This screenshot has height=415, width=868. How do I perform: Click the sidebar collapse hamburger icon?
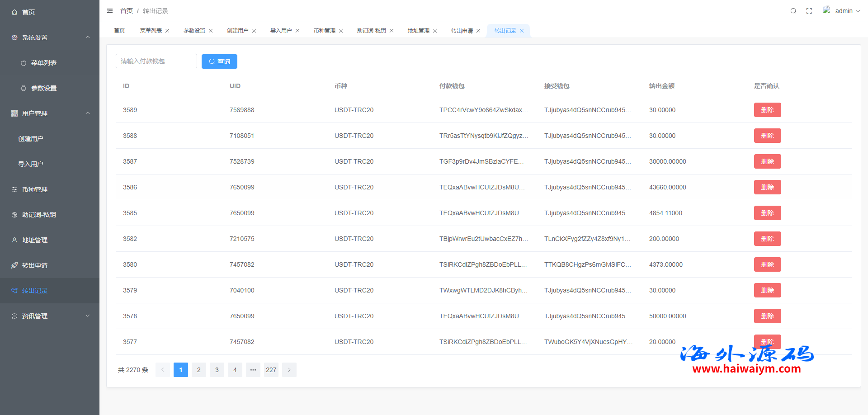(110, 11)
